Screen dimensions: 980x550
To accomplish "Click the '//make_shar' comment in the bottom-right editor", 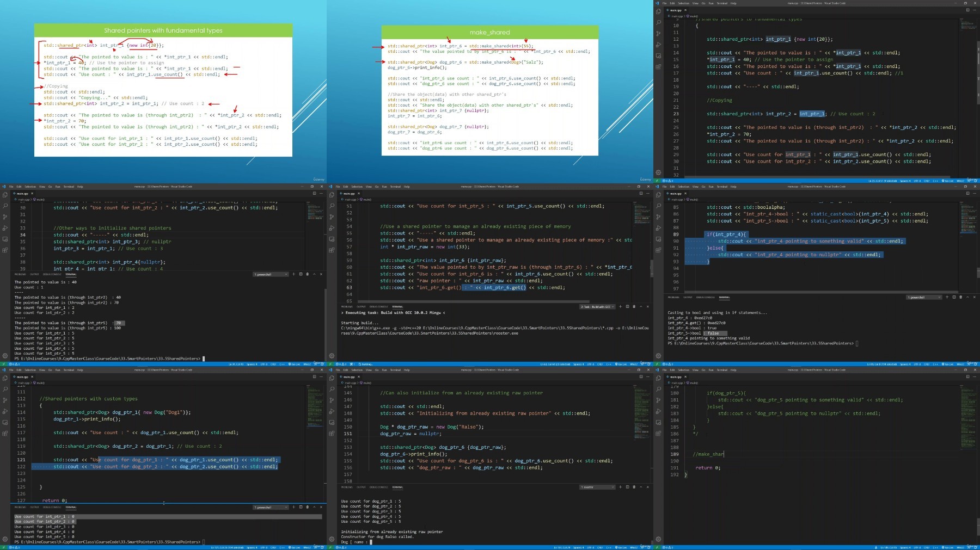I will (x=708, y=454).
